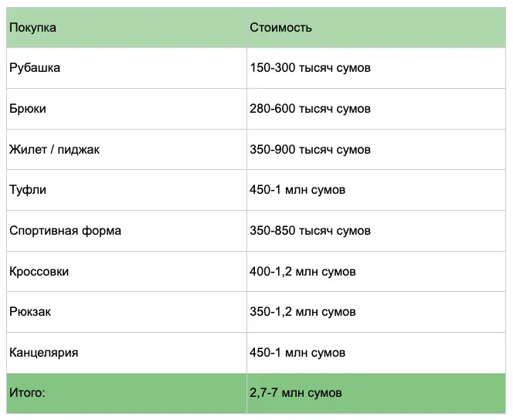Click the 280-600 тысяч сумов price
The width and height of the screenshot is (513, 420).
point(310,109)
